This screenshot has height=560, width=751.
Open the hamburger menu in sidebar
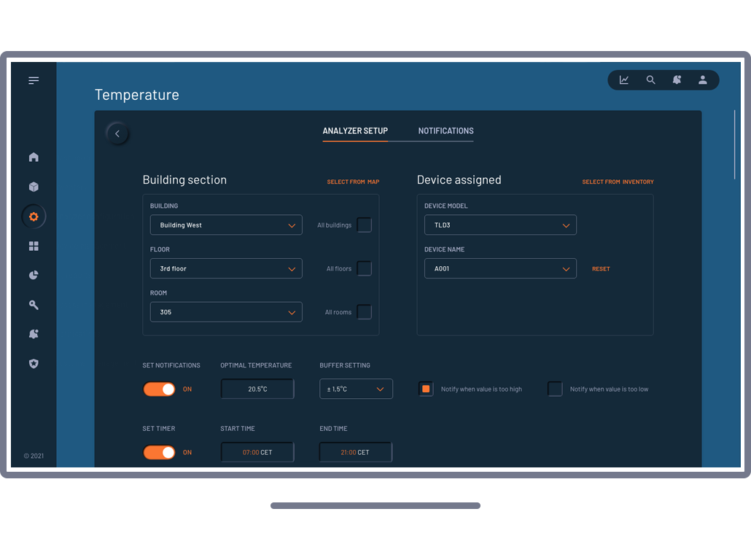[x=34, y=80]
